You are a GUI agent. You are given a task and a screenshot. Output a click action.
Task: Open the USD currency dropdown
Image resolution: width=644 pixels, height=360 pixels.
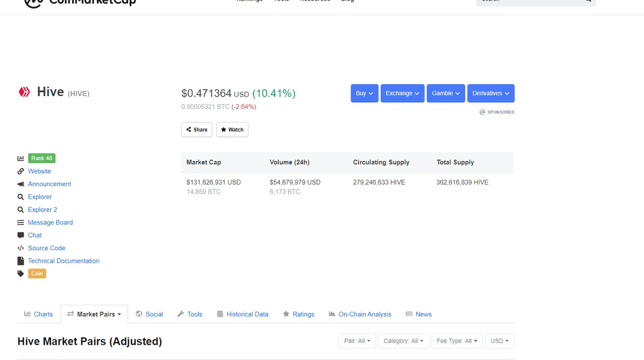point(500,341)
